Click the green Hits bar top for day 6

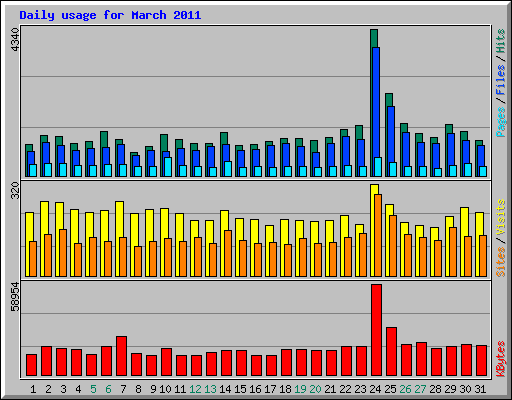point(104,139)
